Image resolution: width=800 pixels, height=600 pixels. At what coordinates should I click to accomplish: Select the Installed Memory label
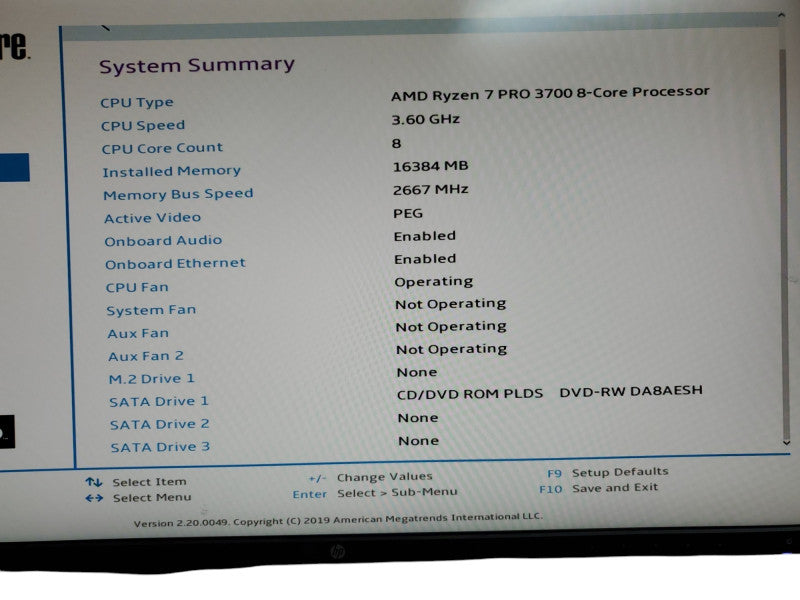(x=171, y=171)
